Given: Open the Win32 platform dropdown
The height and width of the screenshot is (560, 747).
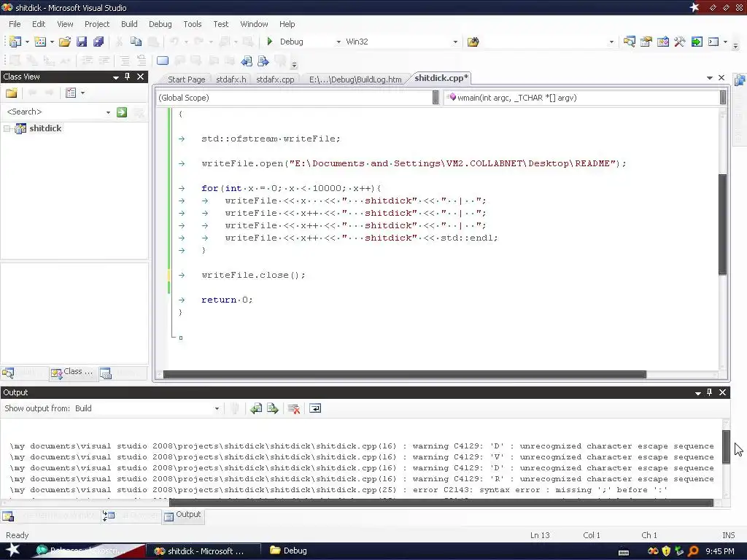Looking at the screenshot, I should [455, 42].
